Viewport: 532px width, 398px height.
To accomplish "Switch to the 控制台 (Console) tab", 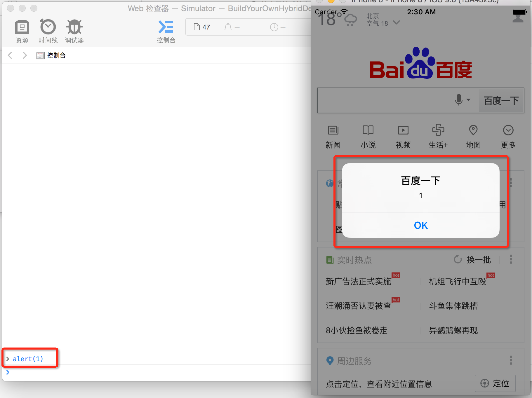I will (x=166, y=32).
